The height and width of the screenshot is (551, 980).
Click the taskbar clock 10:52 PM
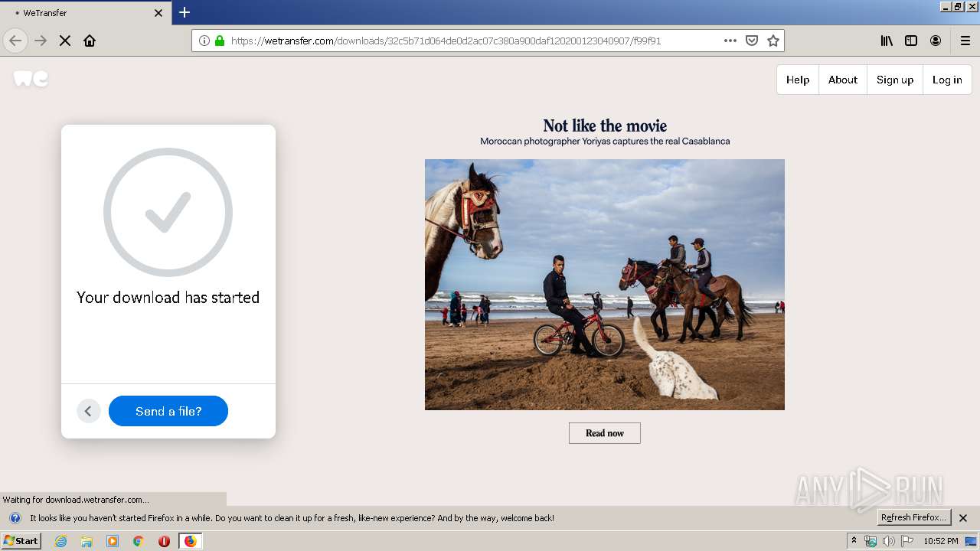(941, 541)
